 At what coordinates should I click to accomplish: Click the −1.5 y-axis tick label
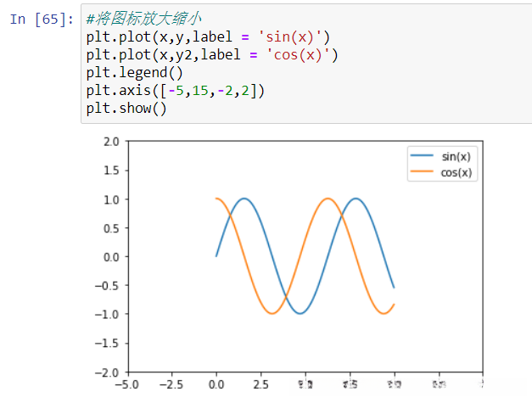tap(107, 344)
